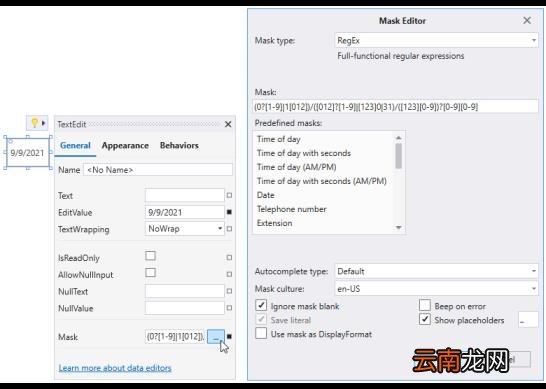Enable Use mask as DisplayFormat
The image size is (546, 389).
click(x=261, y=333)
